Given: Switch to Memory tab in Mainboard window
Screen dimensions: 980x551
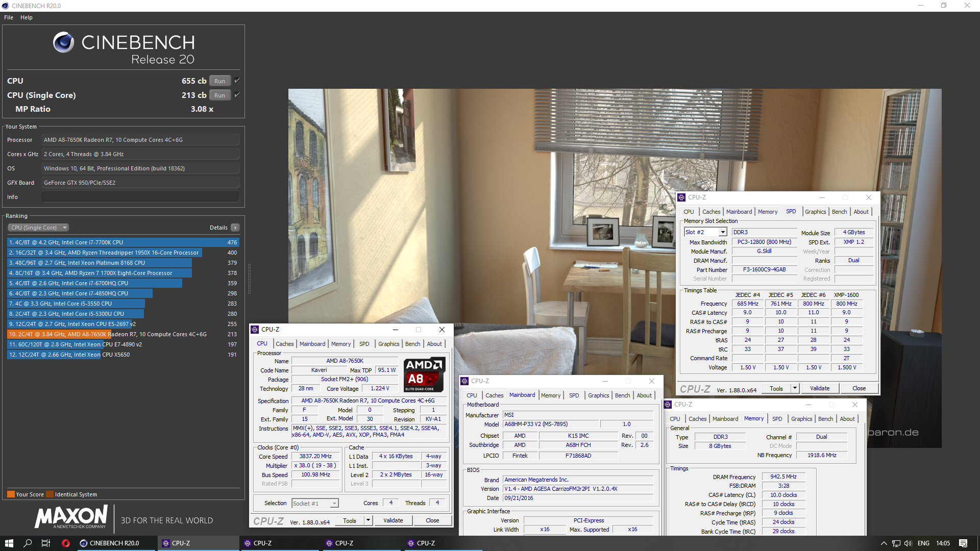Looking at the screenshot, I should pos(551,395).
